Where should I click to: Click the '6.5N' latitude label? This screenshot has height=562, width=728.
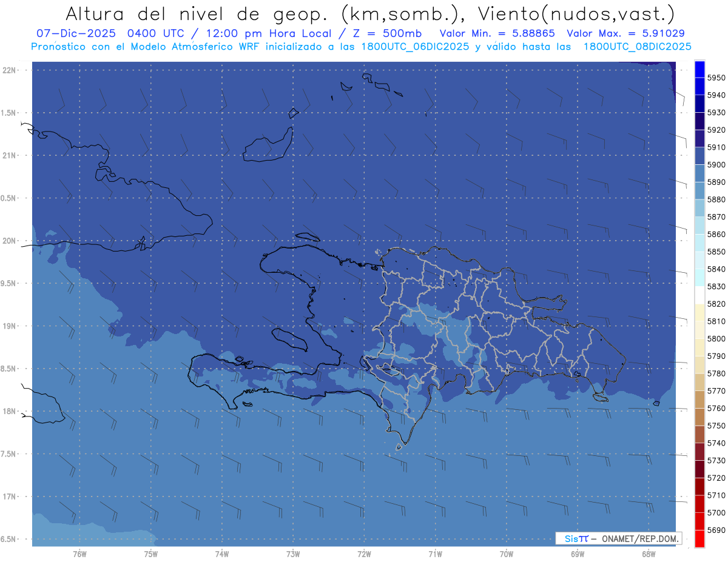tap(8, 539)
